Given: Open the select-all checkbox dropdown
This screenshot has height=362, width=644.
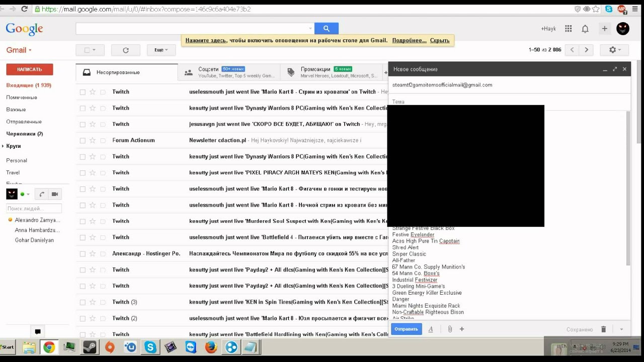Looking at the screenshot, I should click(90, 50).
